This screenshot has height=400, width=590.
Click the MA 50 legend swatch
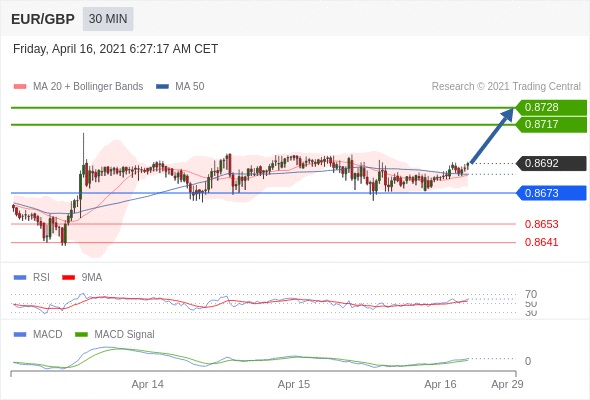point(162,87)
